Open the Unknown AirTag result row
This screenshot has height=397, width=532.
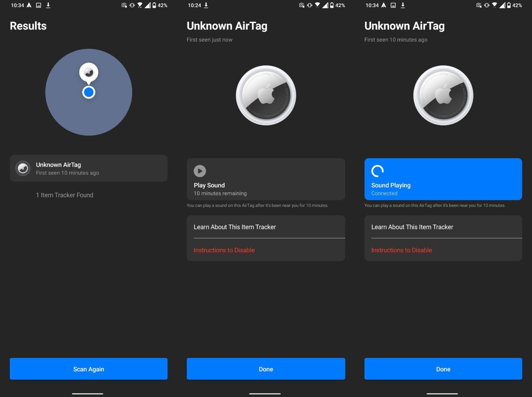(89, 168)
